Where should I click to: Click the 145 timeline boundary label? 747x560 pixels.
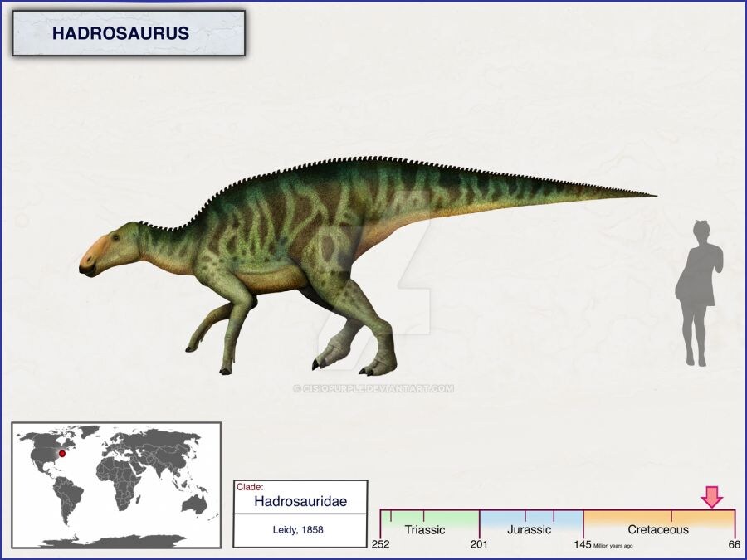point(582,545)
